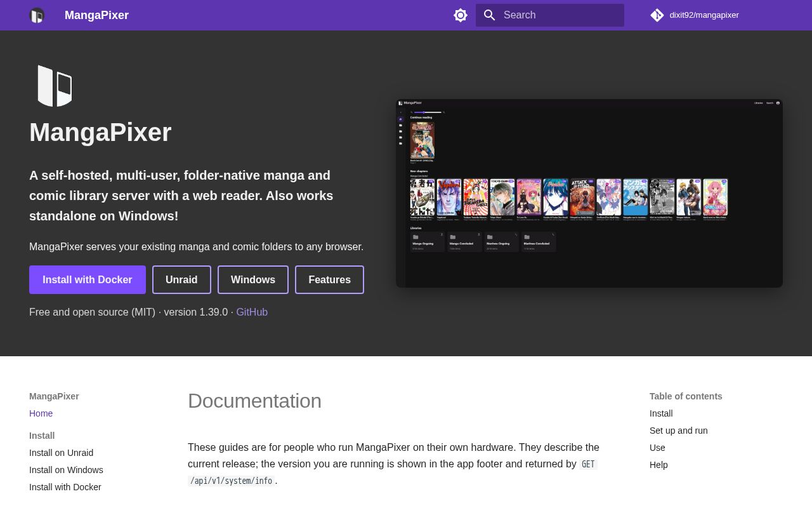Click the MangaPixer header title text
The image size is (812, 508).
tap(96, 15)
